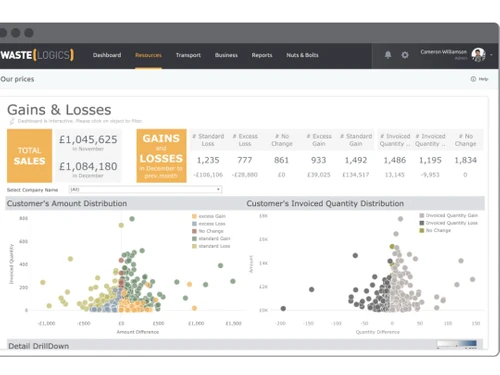Click the 1,235 Standard Loss count
Image resolution: width=500 pixels, height=375 pixels.
coord(208,160)
